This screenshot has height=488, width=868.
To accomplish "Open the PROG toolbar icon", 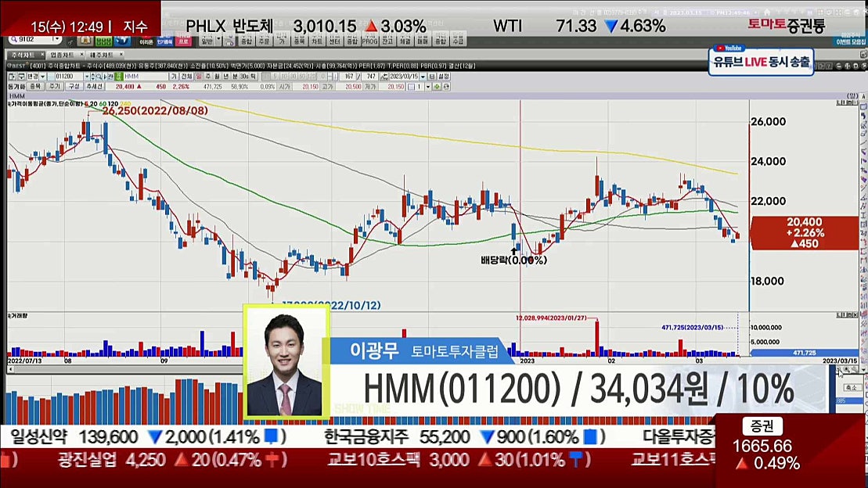I will point(369,39).
